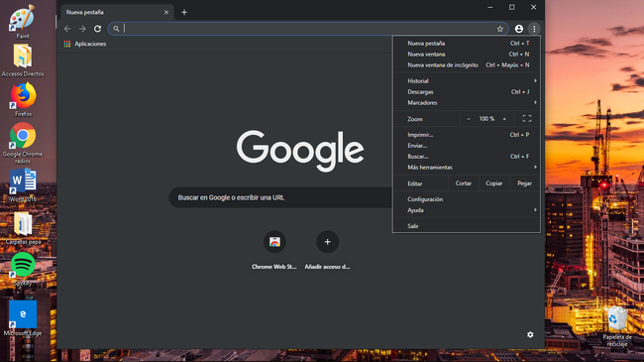Launch Microsoft Edge desktop shortcut
This screenshot has height=362, width=644.
click(x=23, y=318)
